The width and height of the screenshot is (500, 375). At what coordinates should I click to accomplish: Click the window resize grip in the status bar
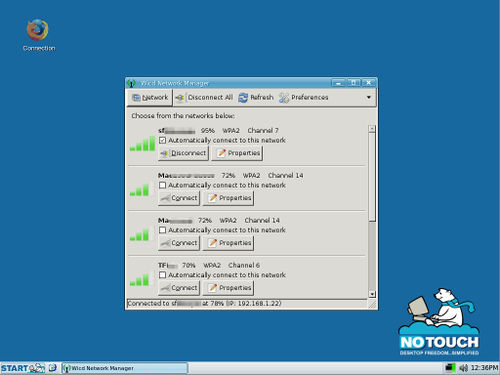click(372, 304)
